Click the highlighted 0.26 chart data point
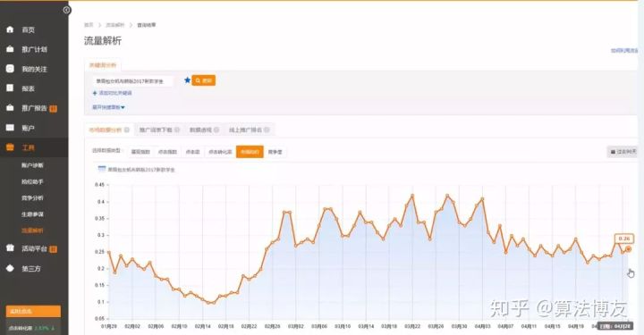Image resolution: width=644 pixels, height=335 pixels. tap(628, 249)
